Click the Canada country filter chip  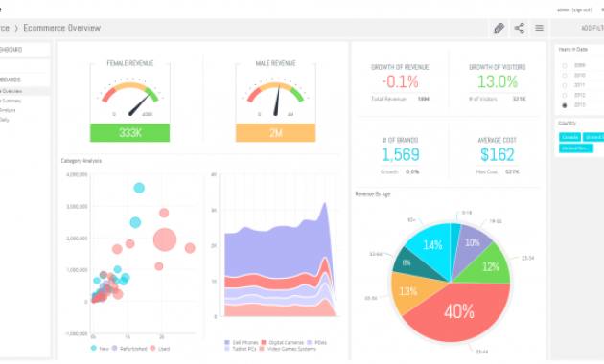coord(569,137)
